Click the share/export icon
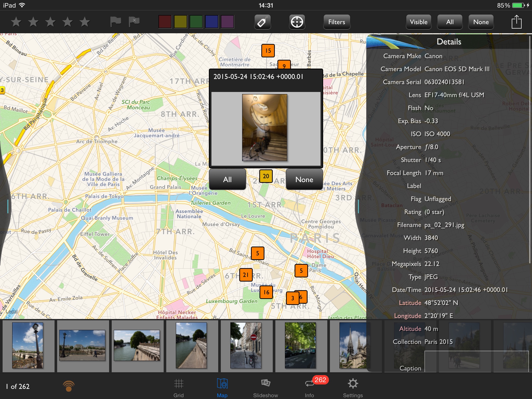The image size is (532, 399). 516,21
